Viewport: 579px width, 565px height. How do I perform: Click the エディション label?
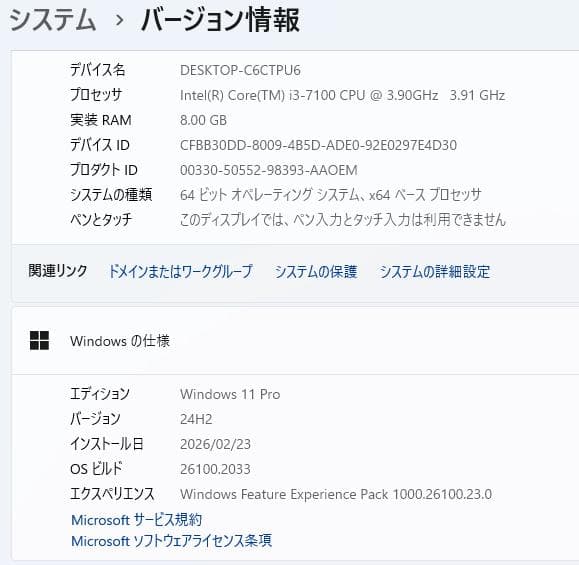[100, 394]
